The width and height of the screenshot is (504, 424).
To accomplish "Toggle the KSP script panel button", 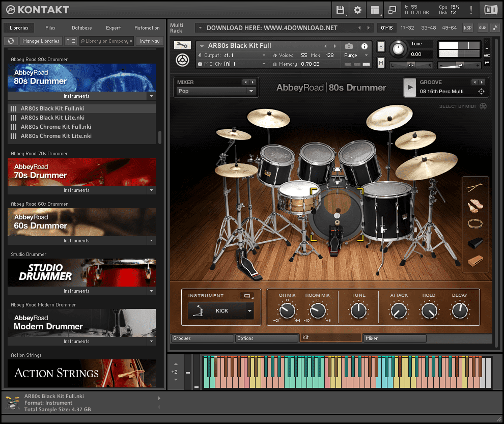I will pyautogui.click(x=467, y=27).
